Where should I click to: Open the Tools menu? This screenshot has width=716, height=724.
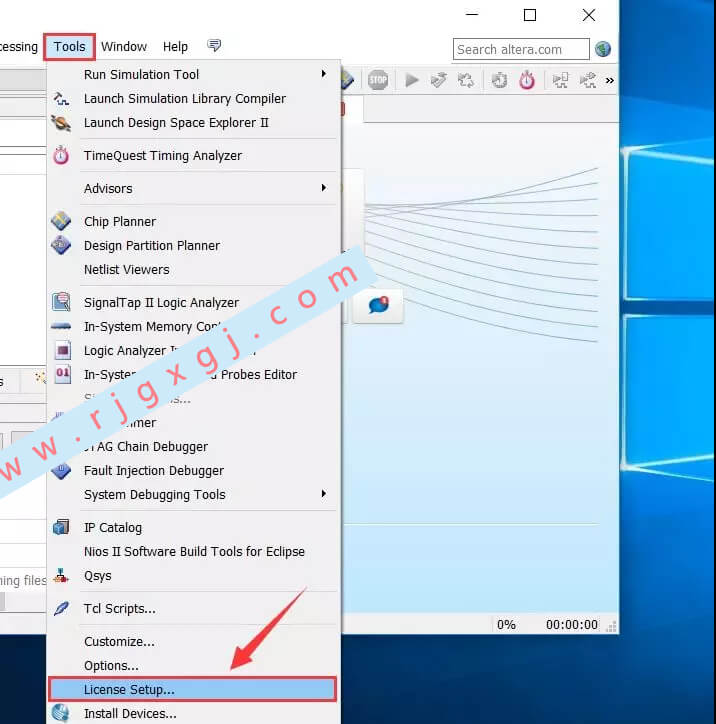tap(69, 47)
